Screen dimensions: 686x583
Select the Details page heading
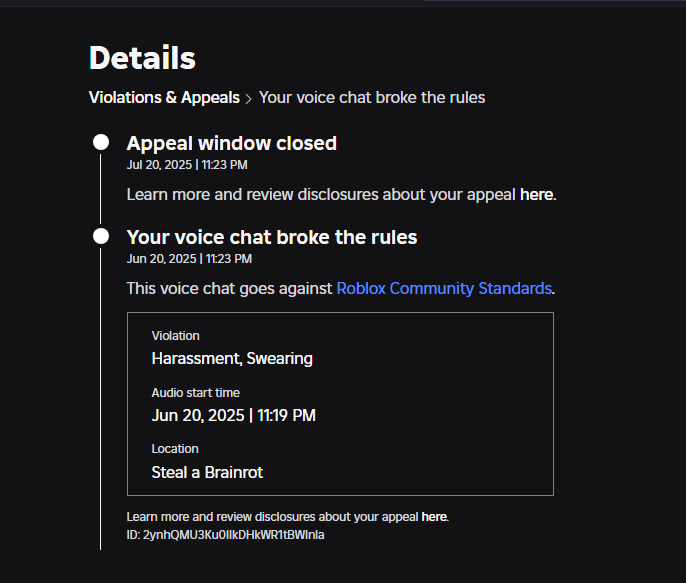coord(142,58)
